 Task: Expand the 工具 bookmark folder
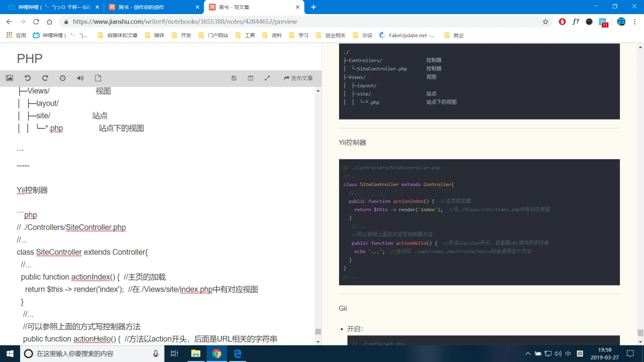245,36
